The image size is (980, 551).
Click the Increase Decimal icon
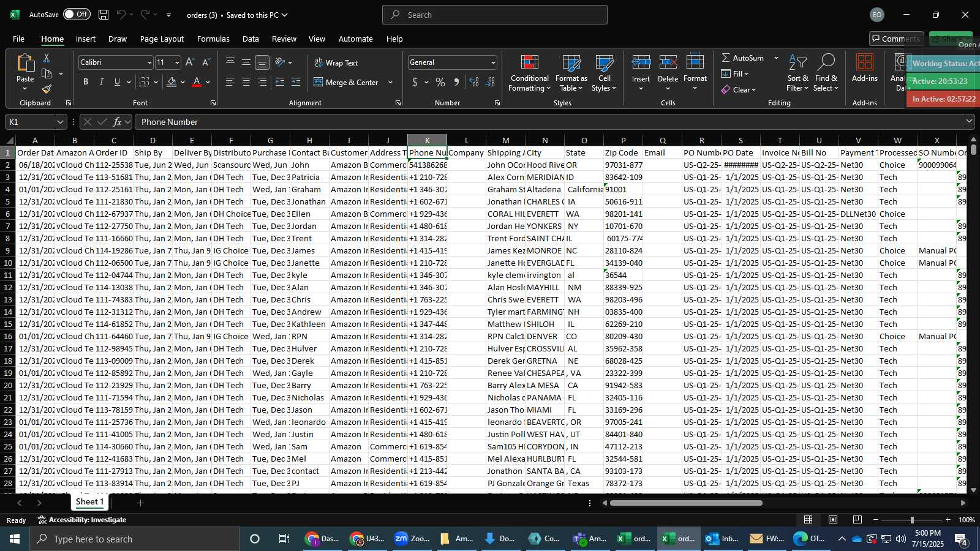[474, 82]
